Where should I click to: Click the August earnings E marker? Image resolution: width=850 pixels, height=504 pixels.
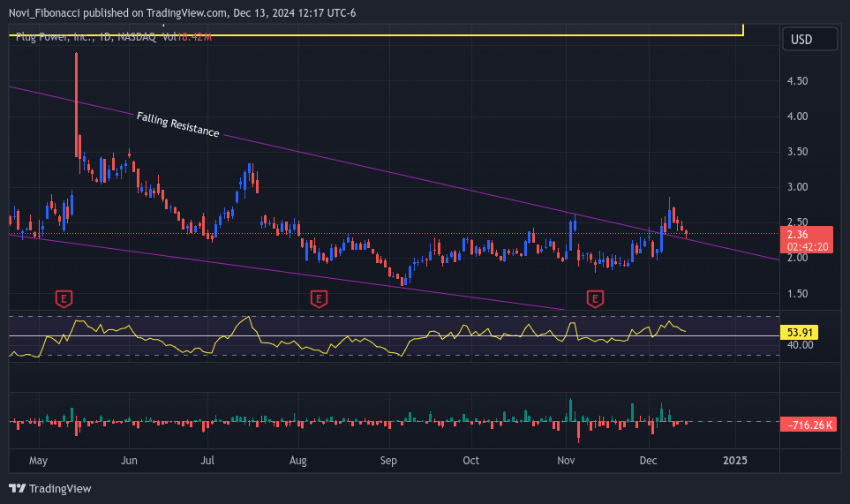pyautogui.click(x=319, y=298)
